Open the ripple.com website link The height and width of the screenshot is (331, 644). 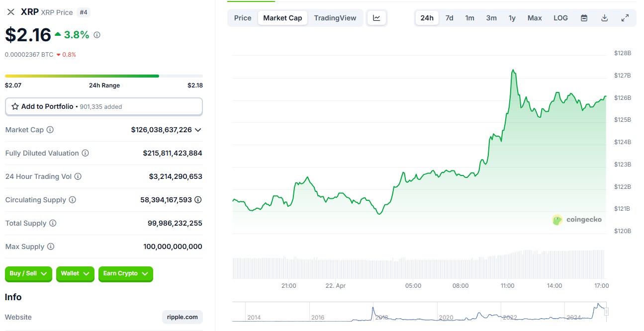[182, 317]
